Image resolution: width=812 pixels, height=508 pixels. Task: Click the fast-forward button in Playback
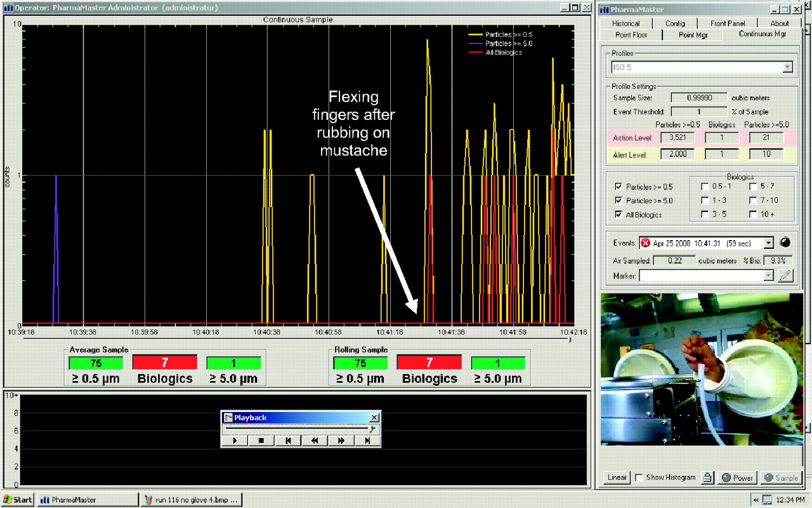click(x=341, y=440)
